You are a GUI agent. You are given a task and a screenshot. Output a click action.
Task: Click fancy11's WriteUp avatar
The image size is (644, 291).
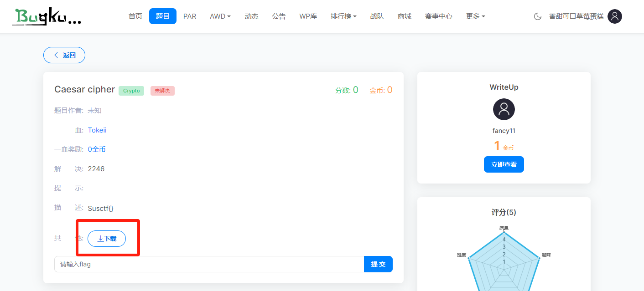tap(504, 109)
